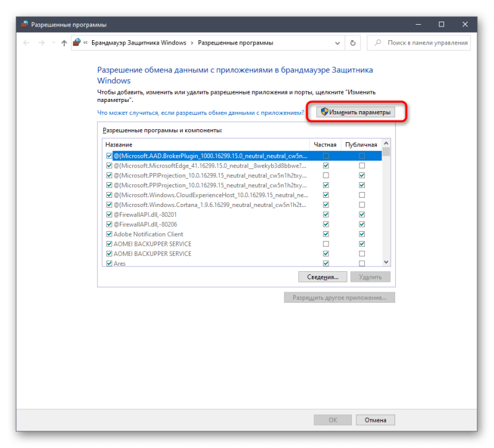The image size is (494, 448).
Task: Toggle Microsoft.MicrosoftEdge enabled checkbox
Action: coord(109,166)
